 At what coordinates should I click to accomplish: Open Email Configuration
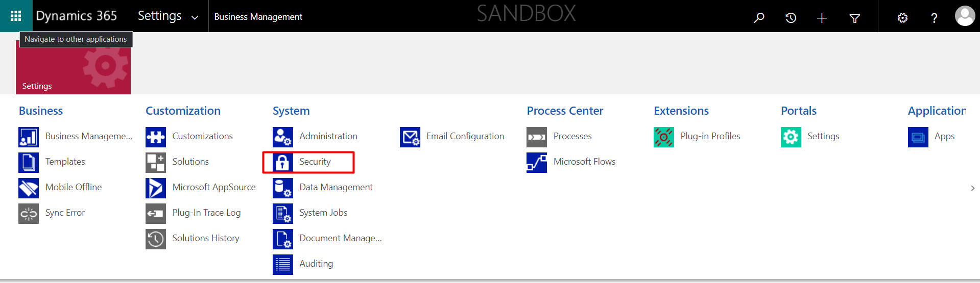tap(465, 136)
